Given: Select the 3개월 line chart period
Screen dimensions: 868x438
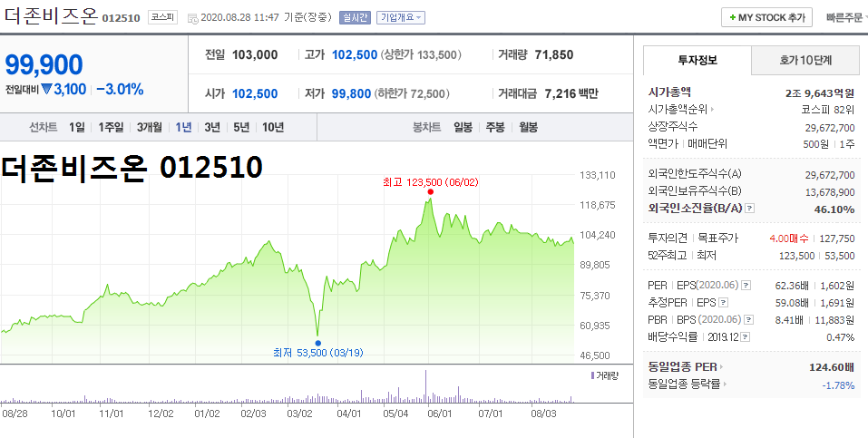Looking at the screenshot, I should [150, 127].
